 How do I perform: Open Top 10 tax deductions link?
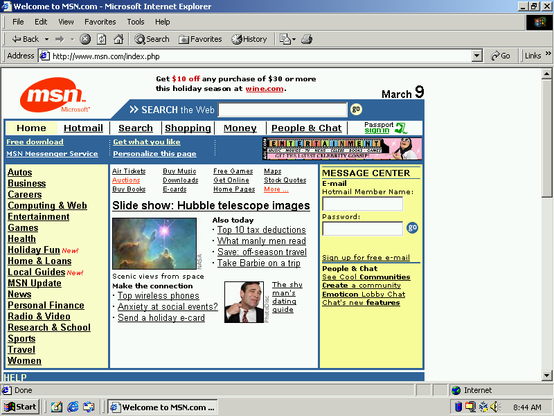point(261,230)
